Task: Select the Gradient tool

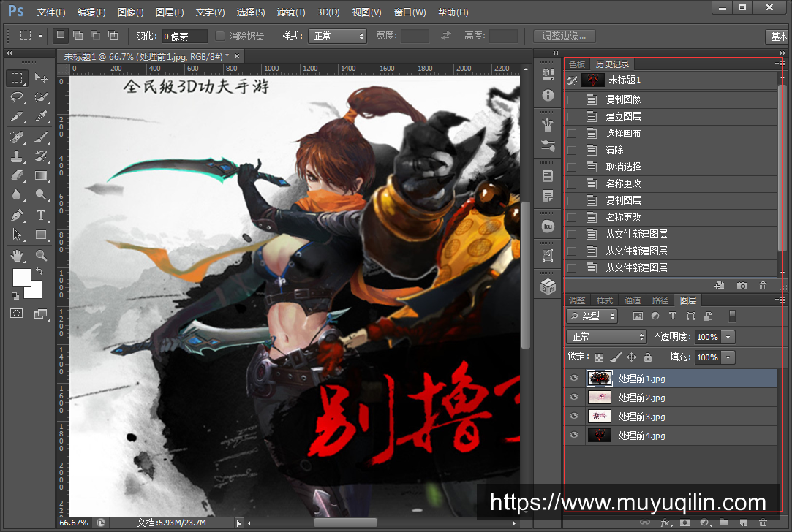Action: (42, 175)
